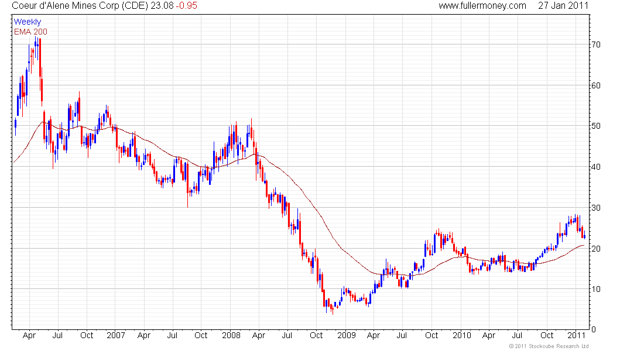Click the 2010 year label on the time axis

click(462, 335)
